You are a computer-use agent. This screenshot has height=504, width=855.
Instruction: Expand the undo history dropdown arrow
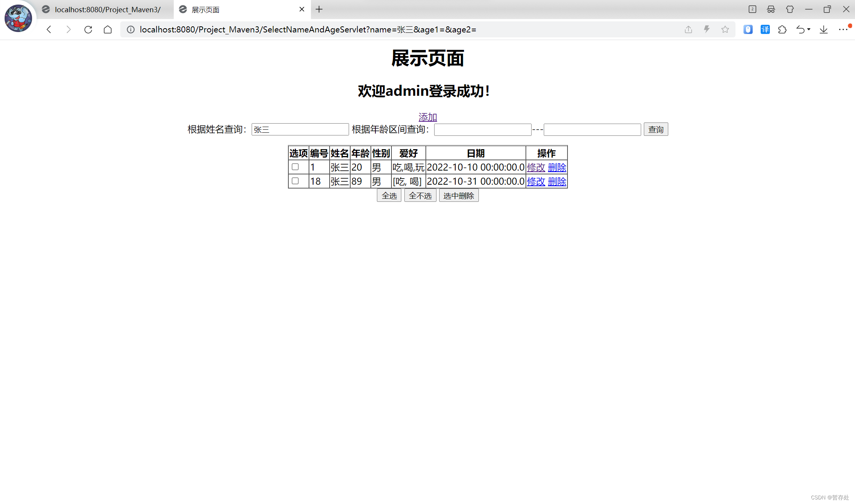click(x=809, y=29)
